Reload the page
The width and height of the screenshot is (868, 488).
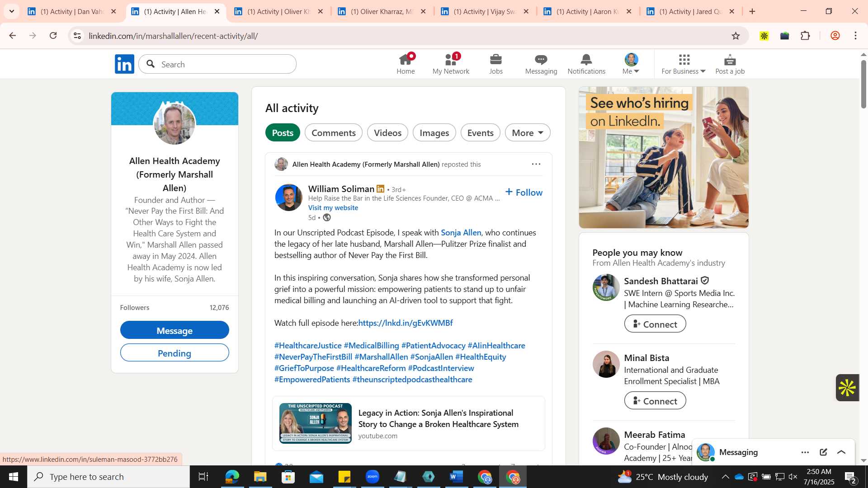click(x=53, y=36)
